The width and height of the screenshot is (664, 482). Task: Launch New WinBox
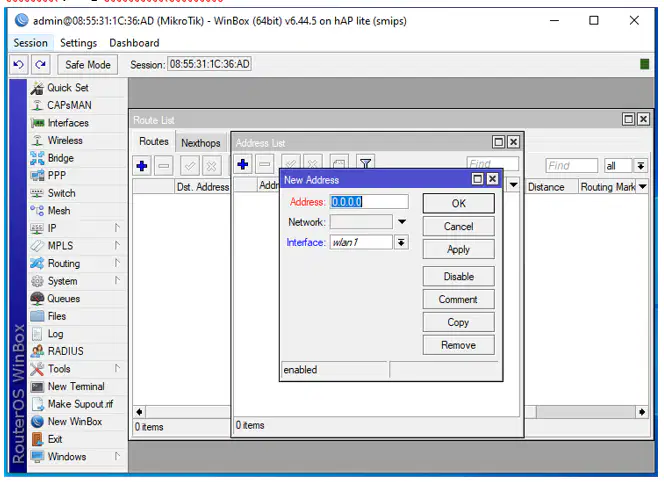77,421
